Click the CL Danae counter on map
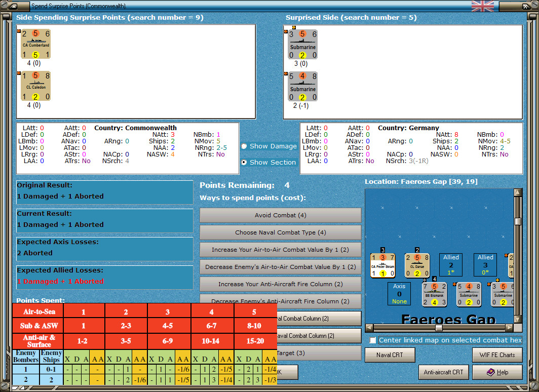539x392 pixels. pos(417,265)
